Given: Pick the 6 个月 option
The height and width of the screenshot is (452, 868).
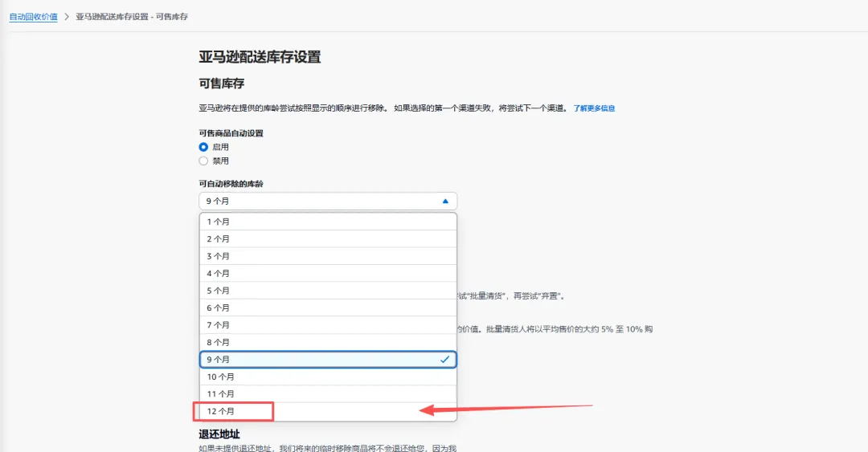Looking at the screenshot, I should (328, 308).
